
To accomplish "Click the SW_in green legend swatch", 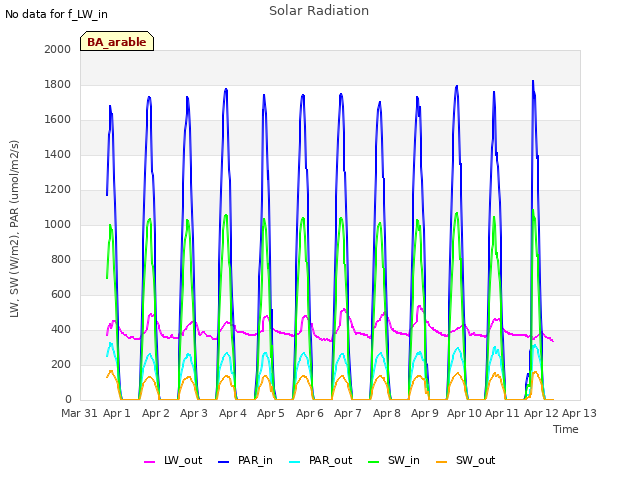I will pyautogui.click(x=373, y=462).
